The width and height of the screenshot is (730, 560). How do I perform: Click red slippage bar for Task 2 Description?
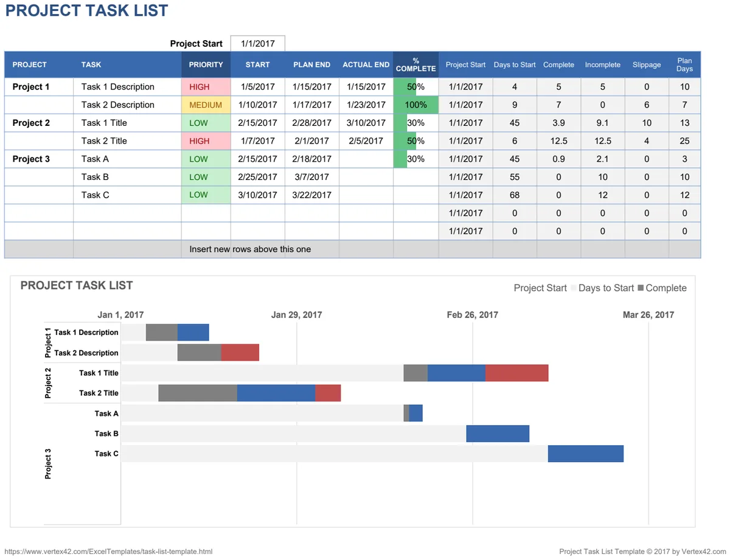[240, 353]
